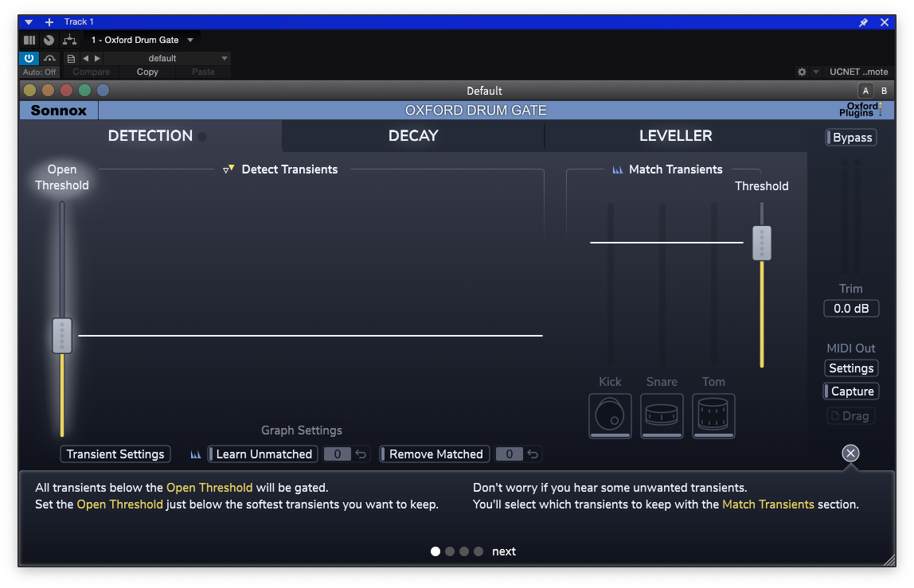Undo the Remove Matched count
Image resolution: width=914 pixels, height=588 pixels.
click(533, 454)
